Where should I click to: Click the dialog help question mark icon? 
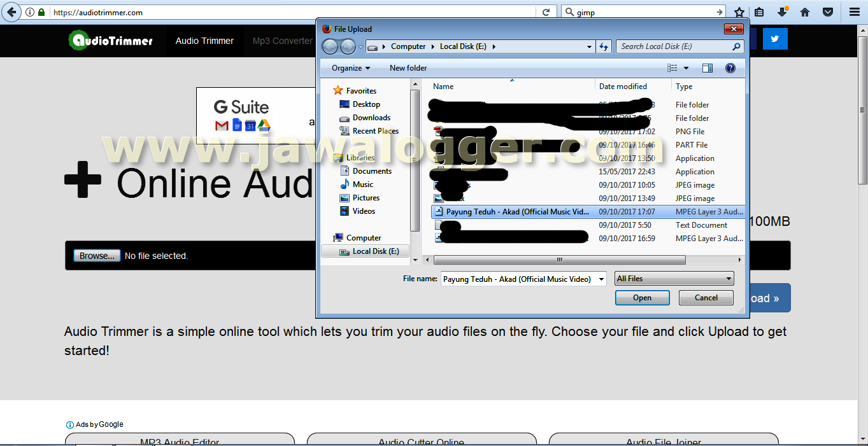coord(730,68)
